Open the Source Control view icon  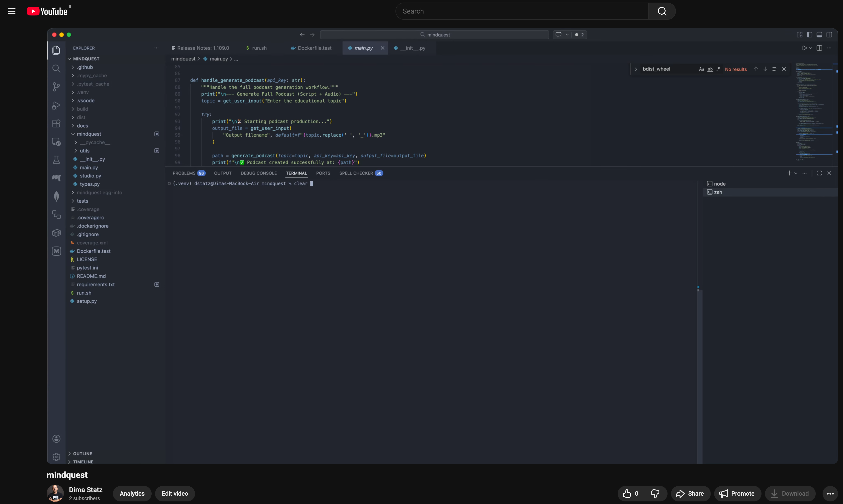(56, 87)
